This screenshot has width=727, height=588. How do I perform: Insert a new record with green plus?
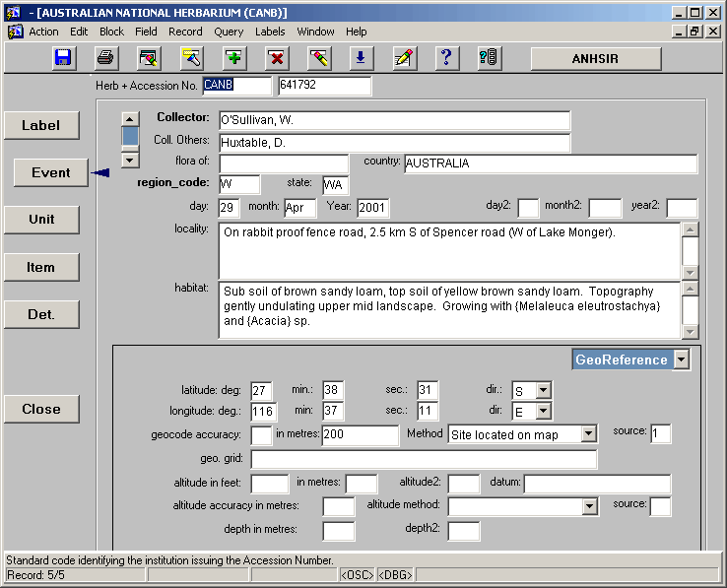click(233, 57)
